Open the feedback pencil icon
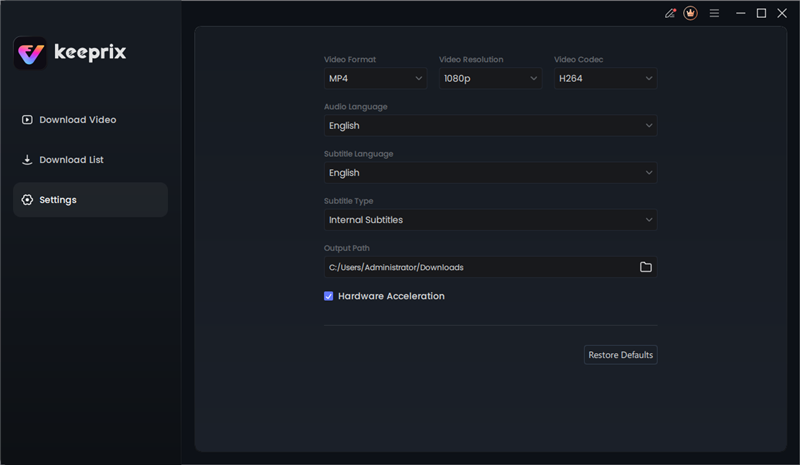The height and width of the screenshot is (465, 800). (x=670, y=13)
